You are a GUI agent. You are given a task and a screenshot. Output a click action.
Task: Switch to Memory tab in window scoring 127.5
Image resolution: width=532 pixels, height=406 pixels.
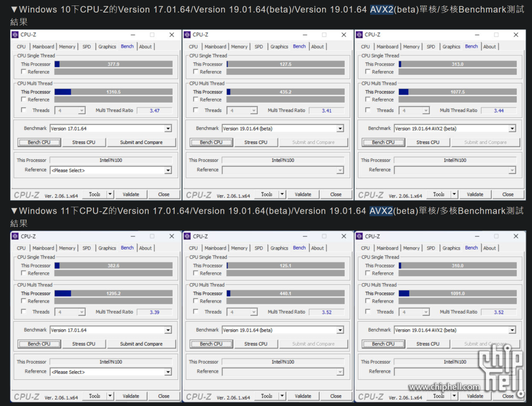[x=239, y=47]
